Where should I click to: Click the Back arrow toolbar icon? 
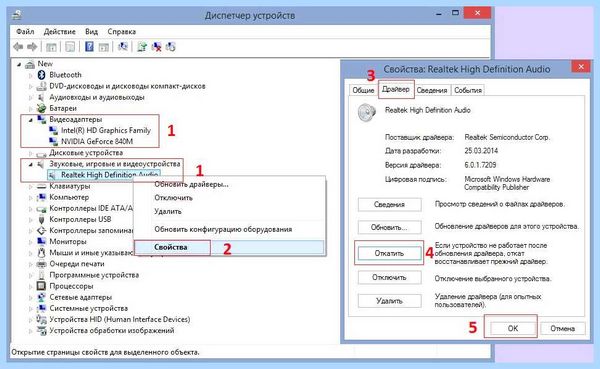(18, 47)
